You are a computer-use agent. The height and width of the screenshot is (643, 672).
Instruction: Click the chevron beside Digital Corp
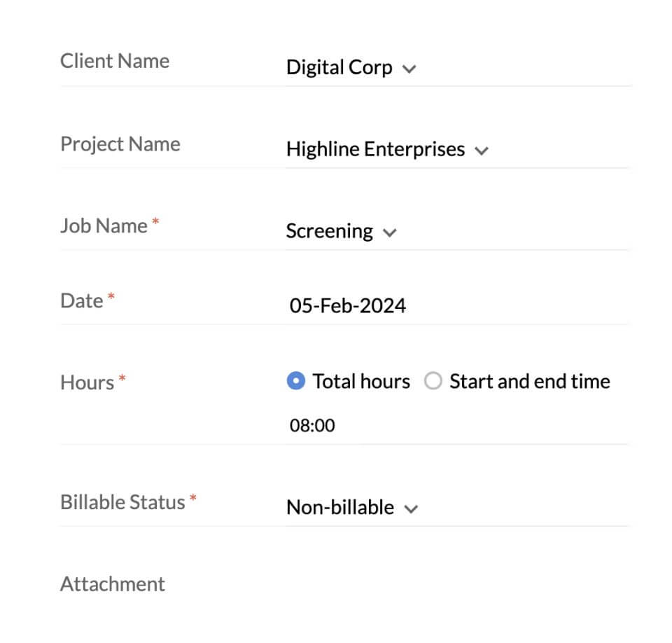click(x=410, y=69)
